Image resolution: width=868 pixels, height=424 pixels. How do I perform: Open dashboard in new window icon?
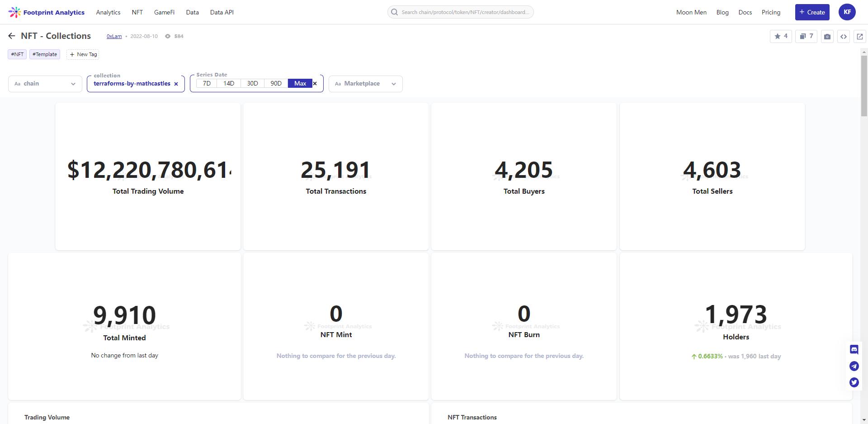click(859, 37)
